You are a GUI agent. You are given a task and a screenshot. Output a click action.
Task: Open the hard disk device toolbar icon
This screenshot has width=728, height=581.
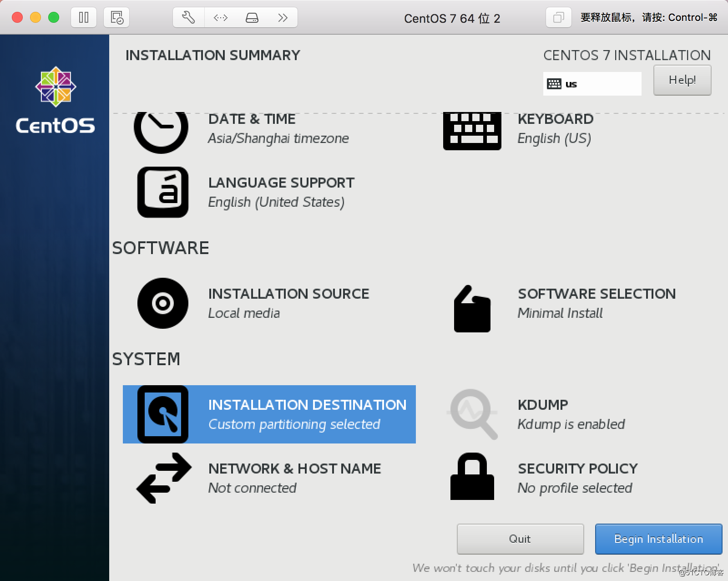(x=252, y=18)
